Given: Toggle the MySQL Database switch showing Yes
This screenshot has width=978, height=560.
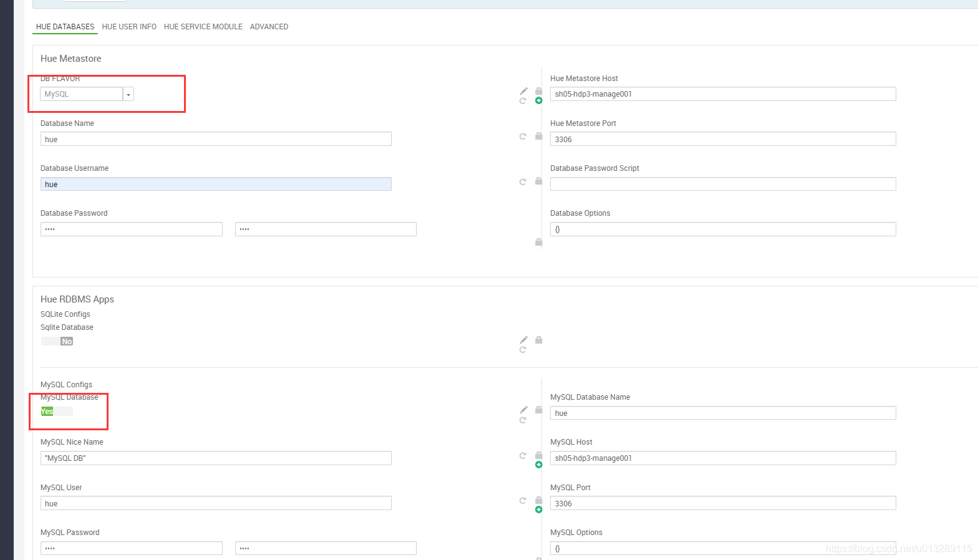Looking at the screenshot, I should point(57,411).
